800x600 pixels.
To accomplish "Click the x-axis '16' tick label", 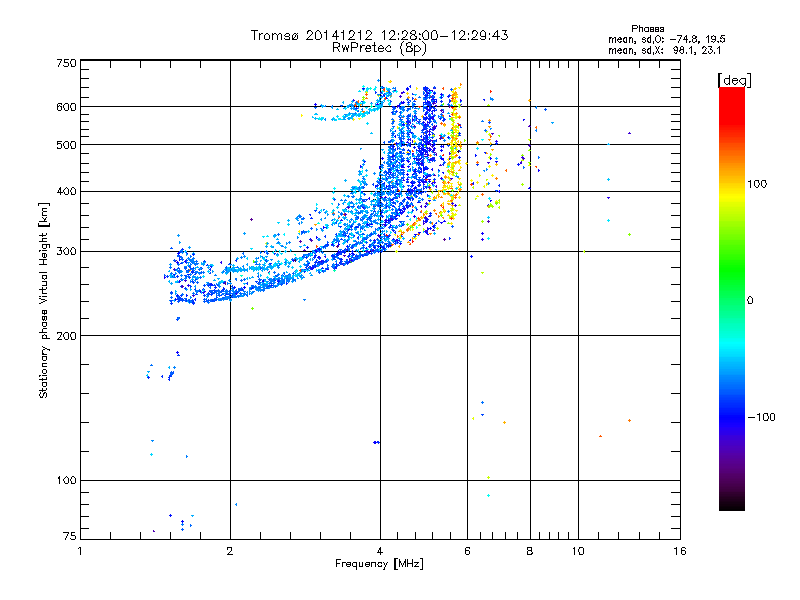I will point(680,551).
